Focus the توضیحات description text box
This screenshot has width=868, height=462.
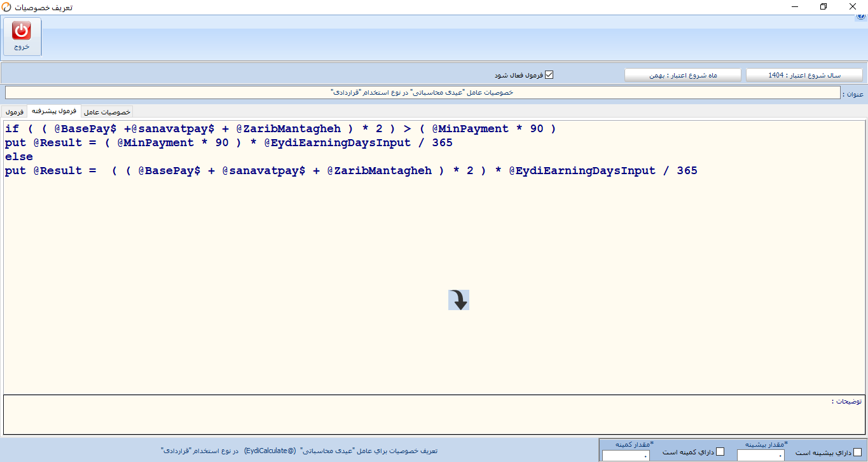[434, 415]
